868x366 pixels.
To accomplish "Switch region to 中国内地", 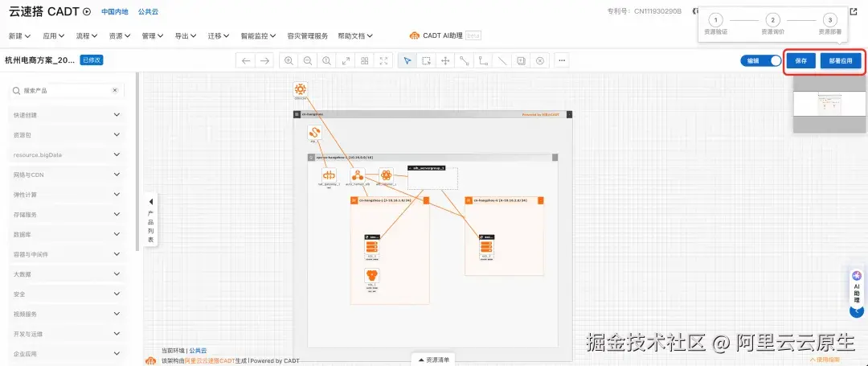I will (x=115, y=11).
